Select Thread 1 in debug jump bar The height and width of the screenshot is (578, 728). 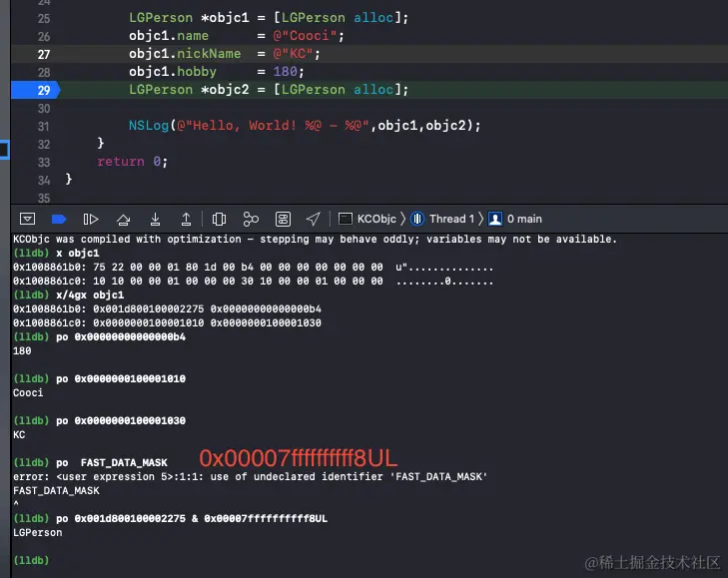(442, 219)
